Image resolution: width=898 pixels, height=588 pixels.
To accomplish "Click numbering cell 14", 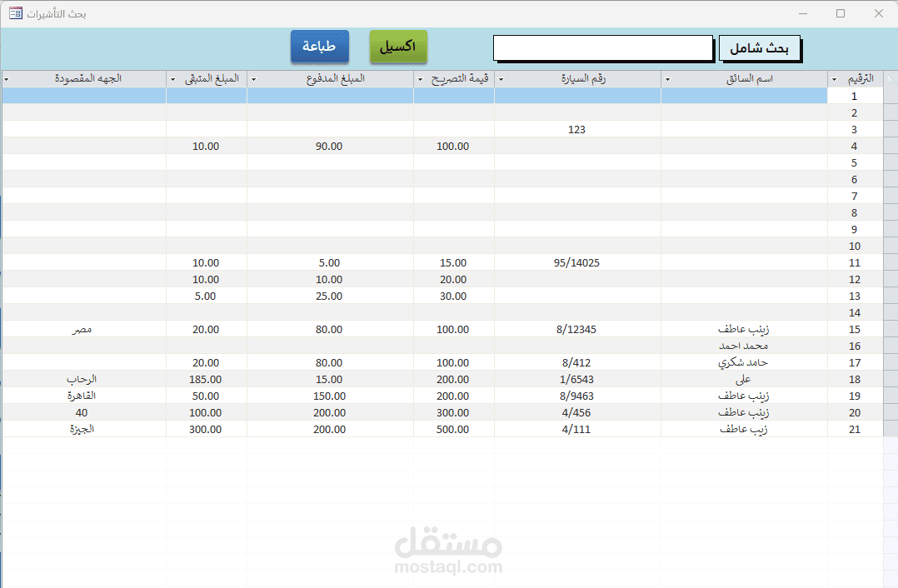I will pyautogui.click(x=855, y=312).
